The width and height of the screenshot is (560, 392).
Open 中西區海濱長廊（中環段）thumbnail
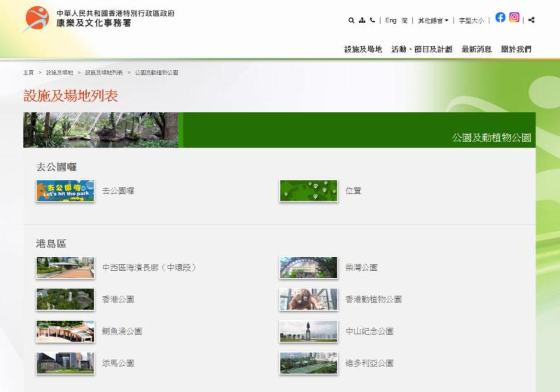coord(65,267)
